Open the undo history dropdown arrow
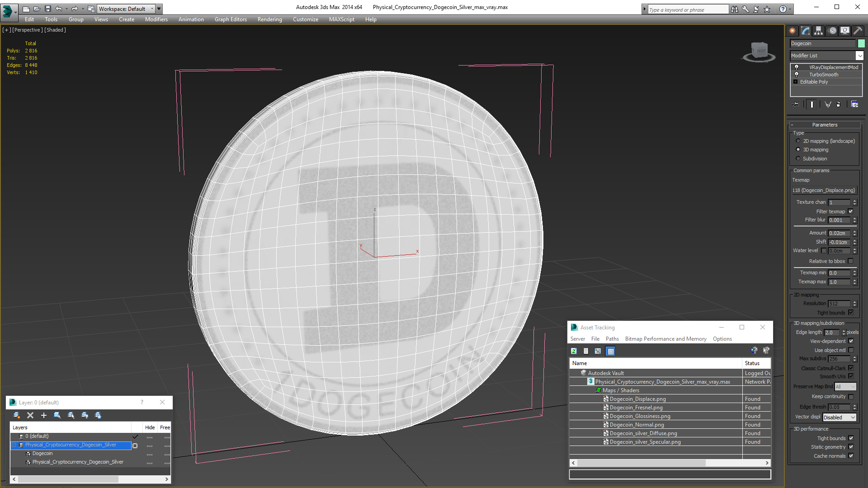The height and width of the screenshot is (488, 868). [x=66, y=9]
